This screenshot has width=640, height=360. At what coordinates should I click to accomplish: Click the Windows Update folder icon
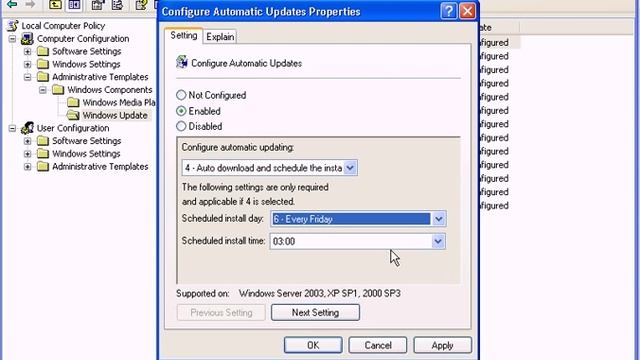tap(73, 115)
